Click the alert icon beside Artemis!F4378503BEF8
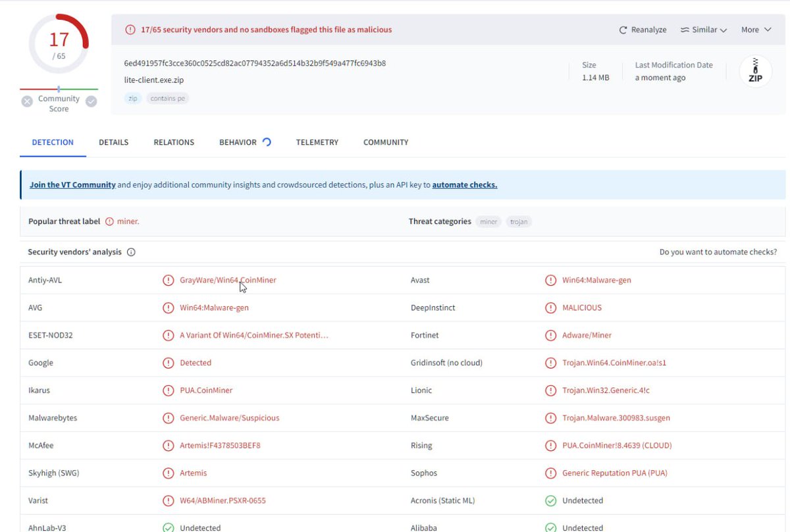This screenshot has width=790, height=532. pos(169,446)
